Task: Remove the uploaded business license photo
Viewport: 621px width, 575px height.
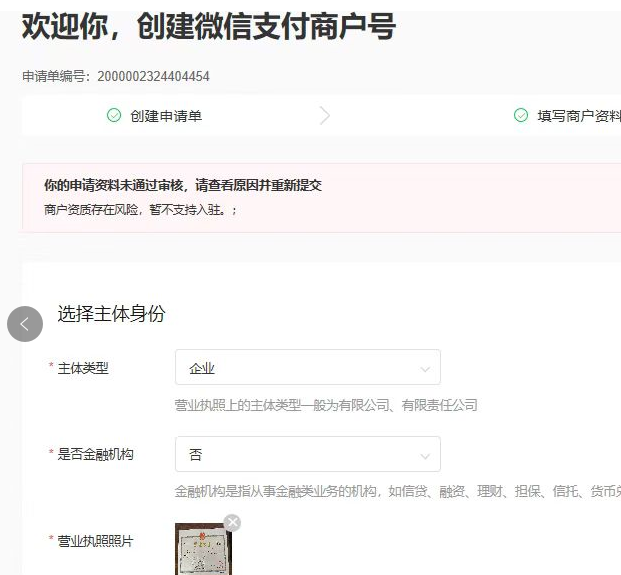Action: point(232,523)
